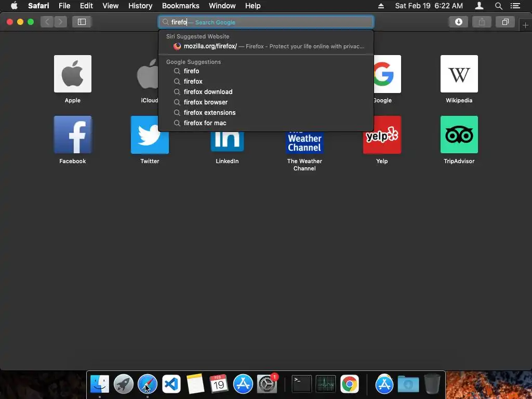The image size is (532, 399).
Task: Click inside the Safari address search field
Action: point(266,22)
